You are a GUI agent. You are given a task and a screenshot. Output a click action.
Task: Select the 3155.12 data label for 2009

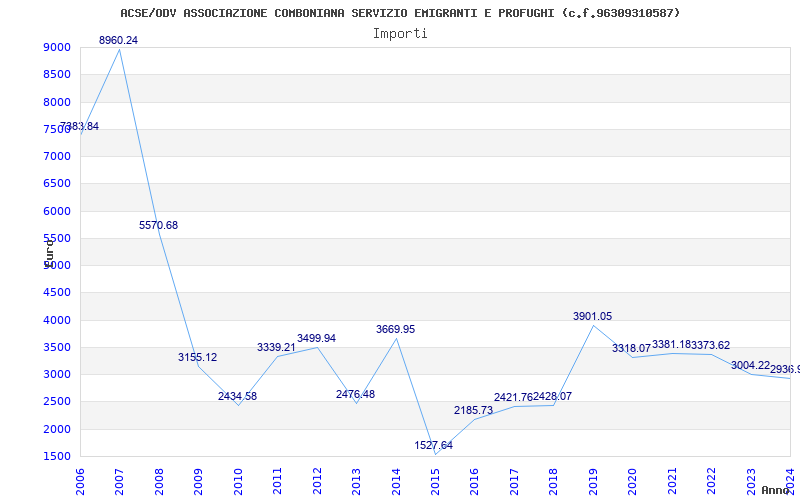click(197, 358)
